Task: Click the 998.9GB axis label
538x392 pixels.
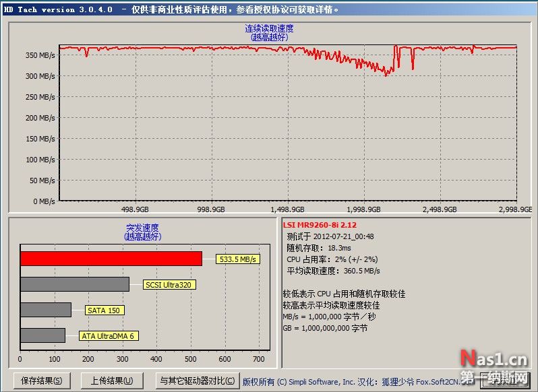Action: click(x=211, y=209)
